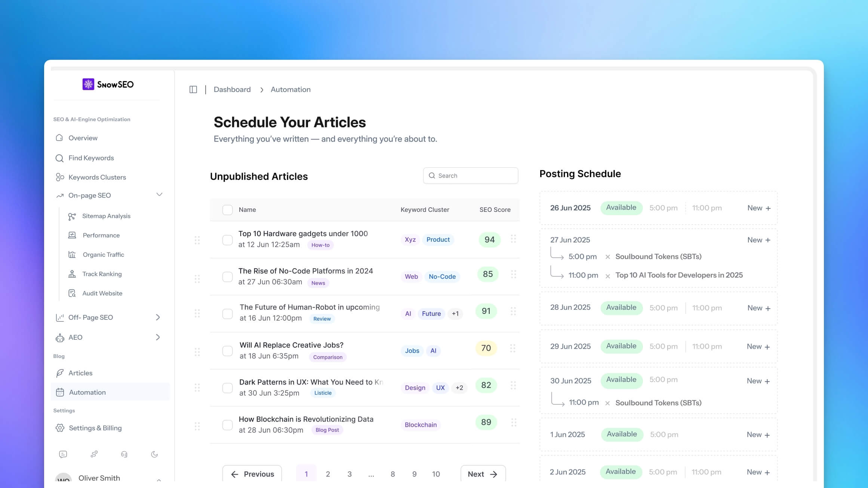868x488 pixels.
Task: Select the Find Keywords magnifier icon
Action: pos(60,158)
